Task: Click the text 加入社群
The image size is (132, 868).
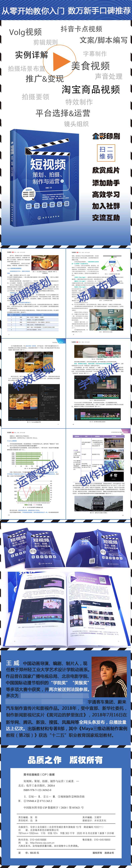Action: click(106, 206)
